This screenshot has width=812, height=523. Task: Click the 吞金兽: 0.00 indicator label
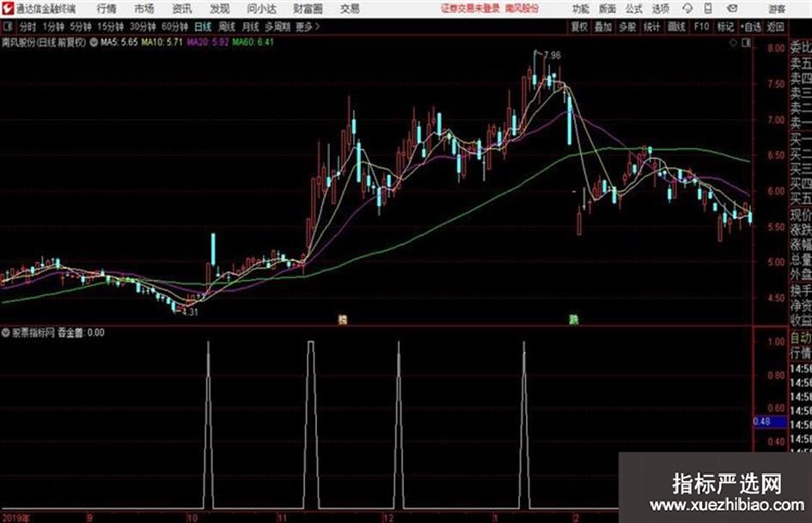click(x=81, y=333)
